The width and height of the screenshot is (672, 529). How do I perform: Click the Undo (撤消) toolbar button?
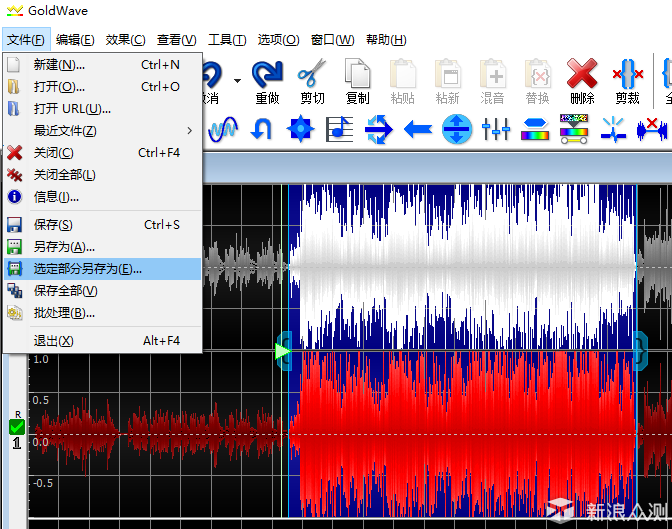click(x=211, y=81)
